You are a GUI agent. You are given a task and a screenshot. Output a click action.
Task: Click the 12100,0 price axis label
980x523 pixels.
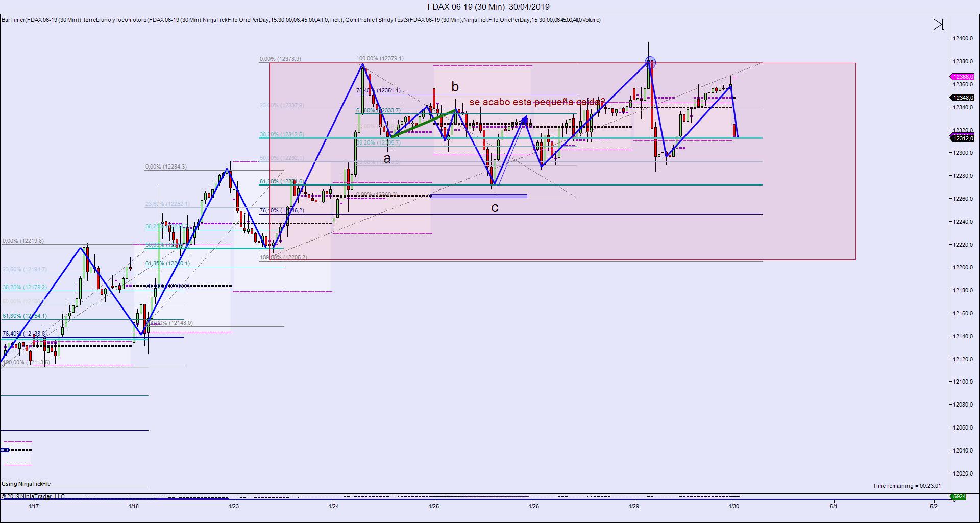click(x=963, y=382)
